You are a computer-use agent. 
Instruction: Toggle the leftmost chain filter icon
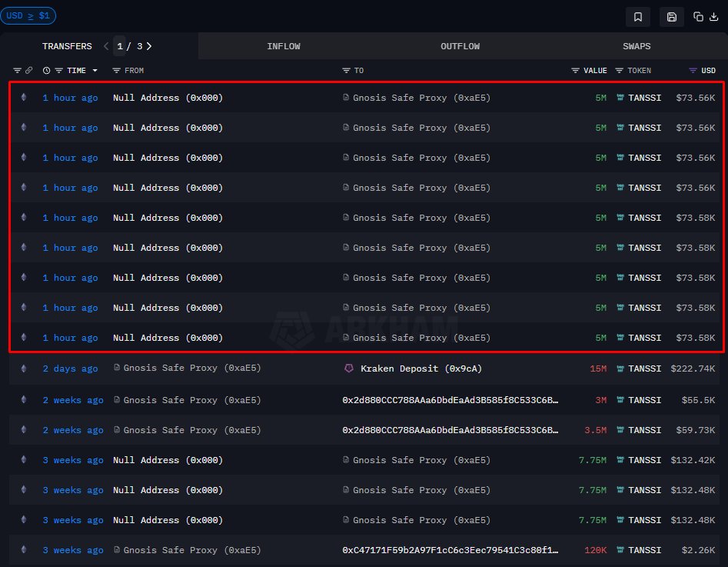[18, 70]
